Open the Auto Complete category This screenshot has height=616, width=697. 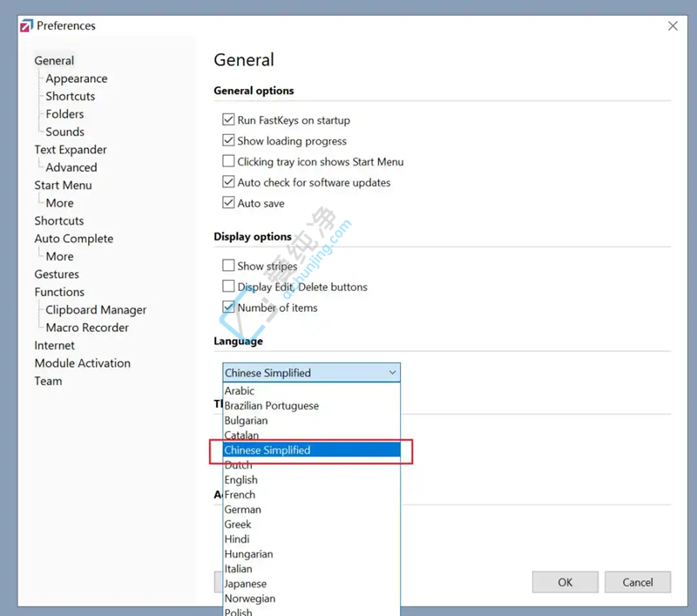point(74,239)
